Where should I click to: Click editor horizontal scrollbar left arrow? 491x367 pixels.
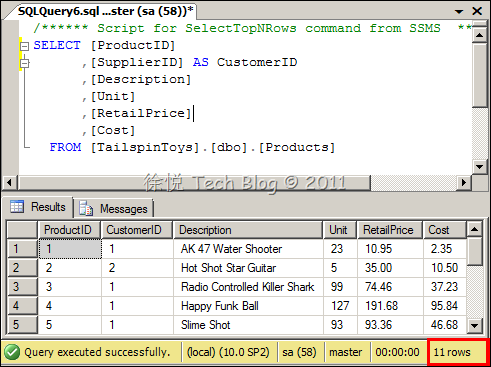[x=9, y=183]
